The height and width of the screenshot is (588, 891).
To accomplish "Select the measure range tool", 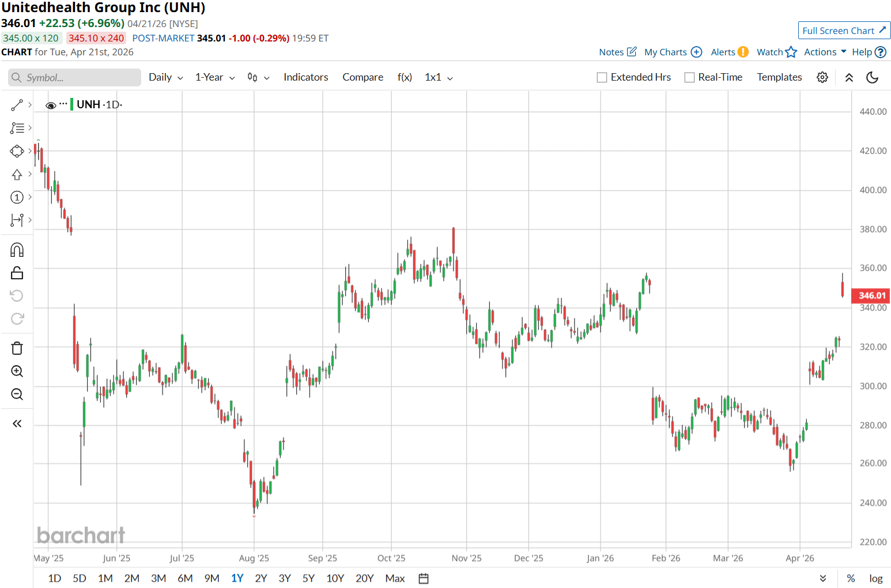I will (17, 220).
